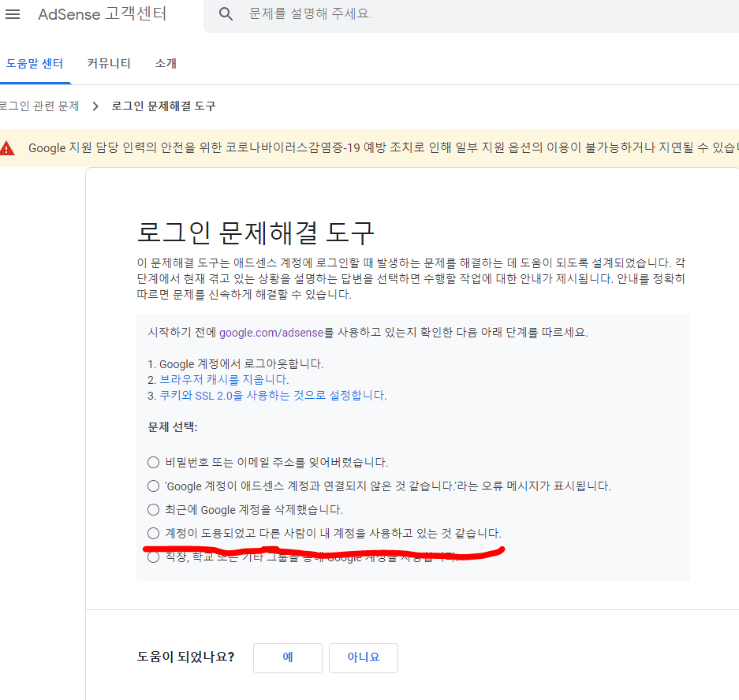Open '브라우저 캐시를 지웁니다' link

(x=224, y=380)
